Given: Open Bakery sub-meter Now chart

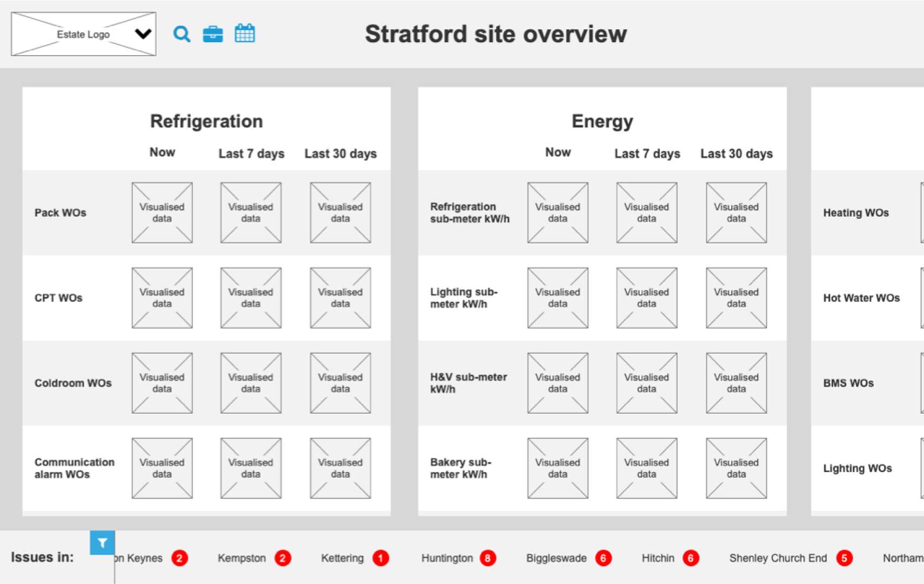Looking at the screenshot, I should pos(558,468).
